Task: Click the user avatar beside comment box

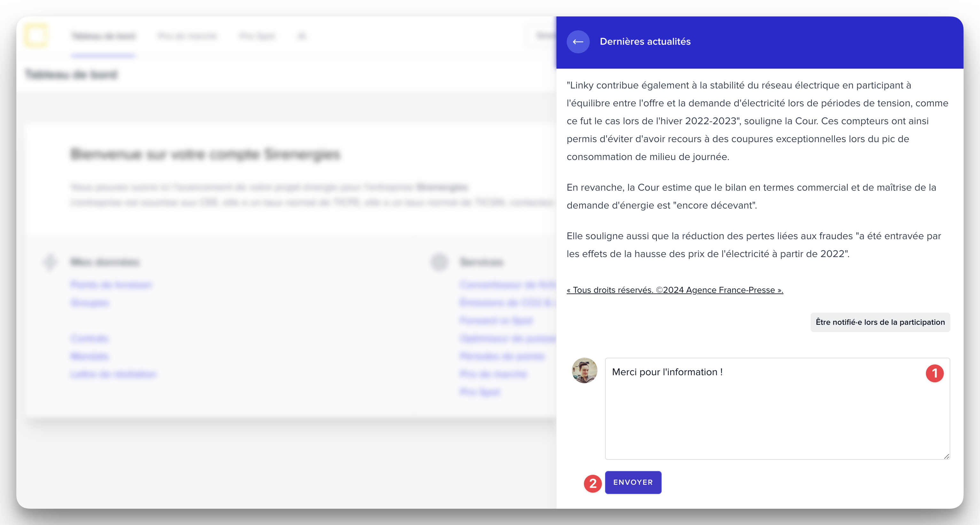Action: click(x=584, y=370)
